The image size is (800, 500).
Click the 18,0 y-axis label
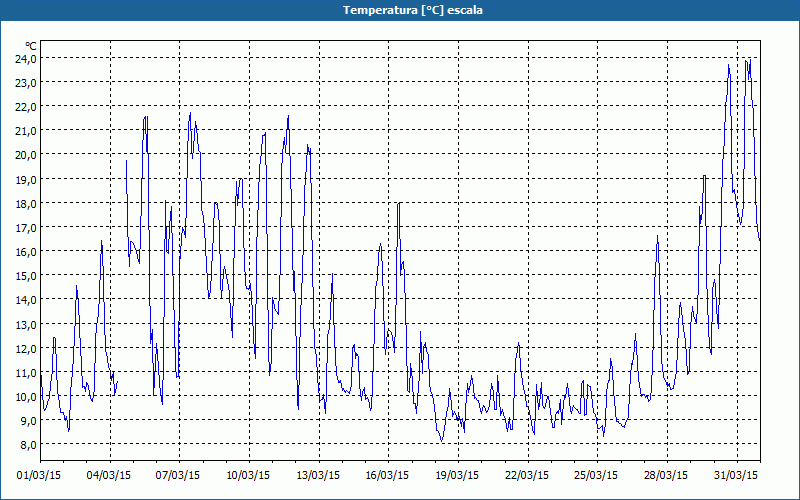(25, 204)
